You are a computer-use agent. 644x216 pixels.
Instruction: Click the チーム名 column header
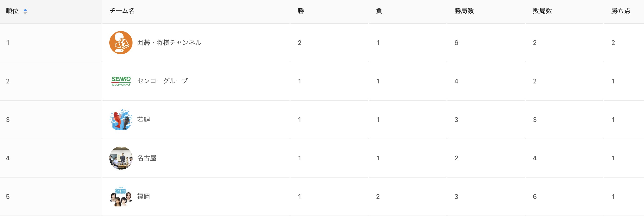coord(122,11)
